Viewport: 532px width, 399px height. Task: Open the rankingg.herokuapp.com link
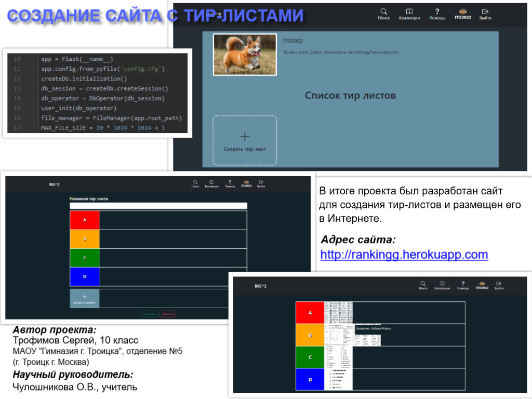[x=404, y=255]
